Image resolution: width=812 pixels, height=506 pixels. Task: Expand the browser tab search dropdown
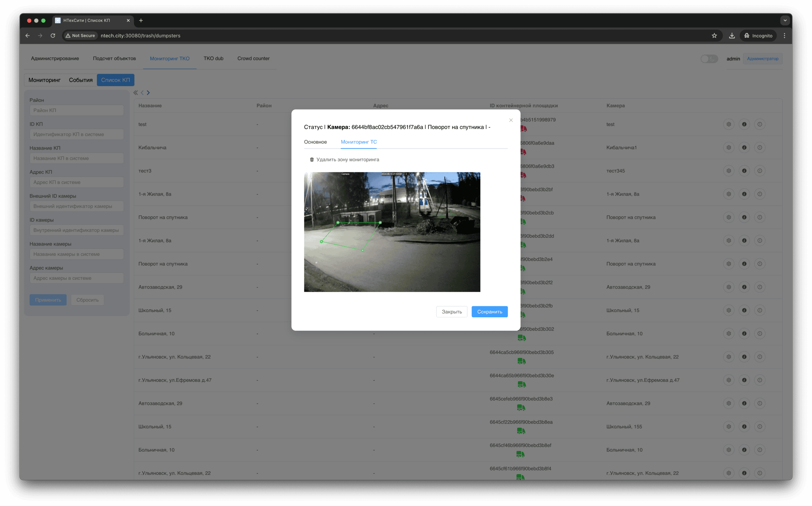(x=785, y=21)
